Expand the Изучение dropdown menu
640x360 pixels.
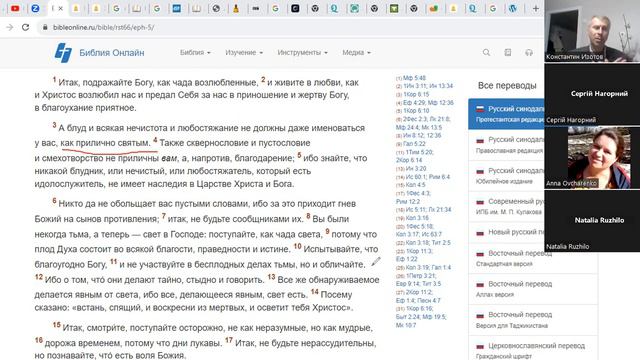[244, 52]
